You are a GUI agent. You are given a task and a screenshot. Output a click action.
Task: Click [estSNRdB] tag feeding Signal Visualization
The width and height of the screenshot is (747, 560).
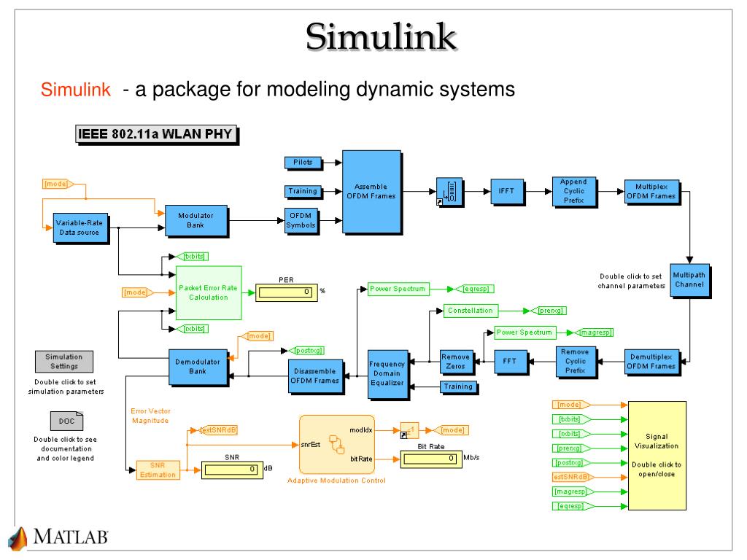click(573, 477)
